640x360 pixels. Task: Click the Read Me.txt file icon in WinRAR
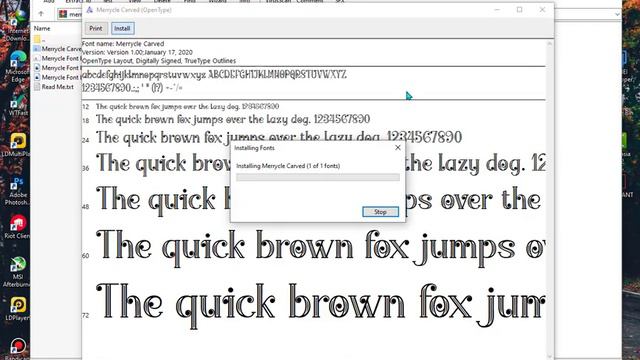(37, 87)
